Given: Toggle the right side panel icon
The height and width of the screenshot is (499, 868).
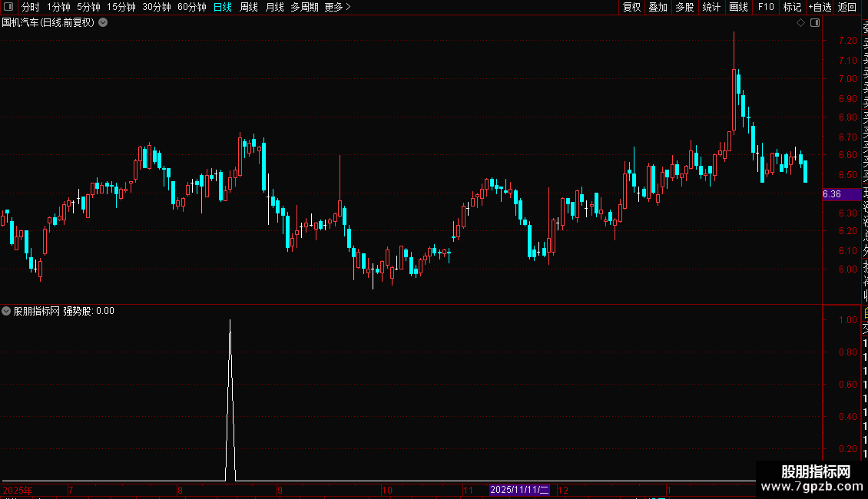Looking at the screenshot, I should pyautogui.click(x=815, y=23).
